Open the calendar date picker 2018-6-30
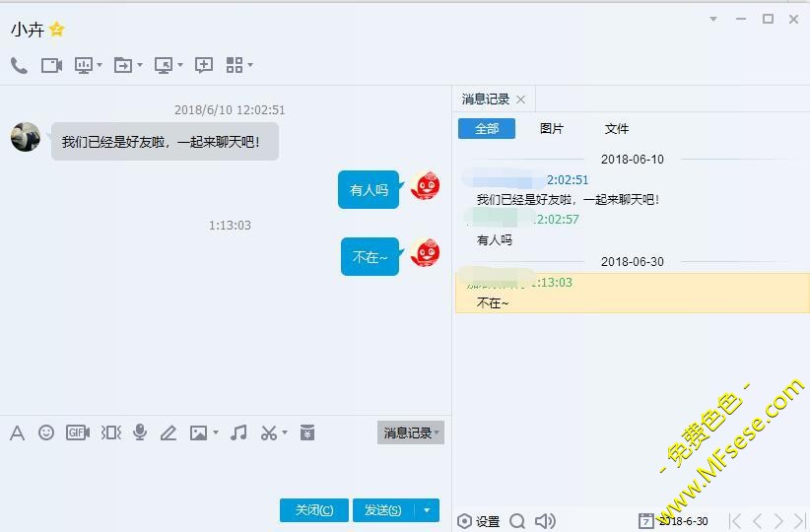810x532 pixels. tap(673, 520)
